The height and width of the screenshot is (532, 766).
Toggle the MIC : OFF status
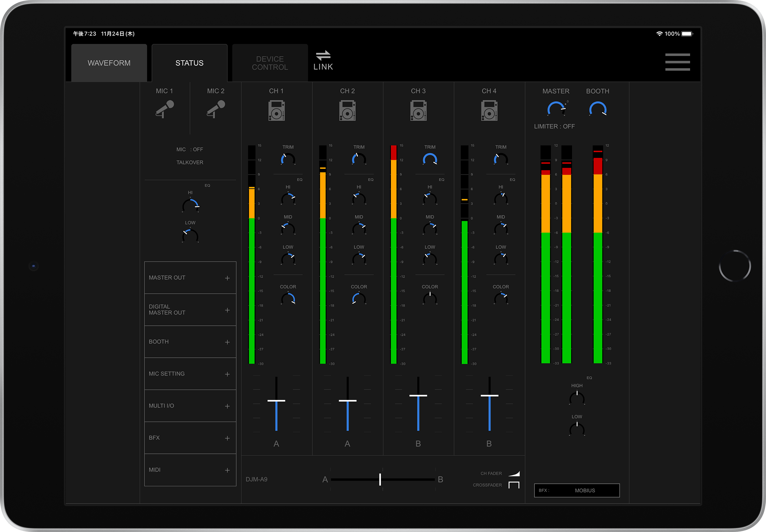coord(190,149)
